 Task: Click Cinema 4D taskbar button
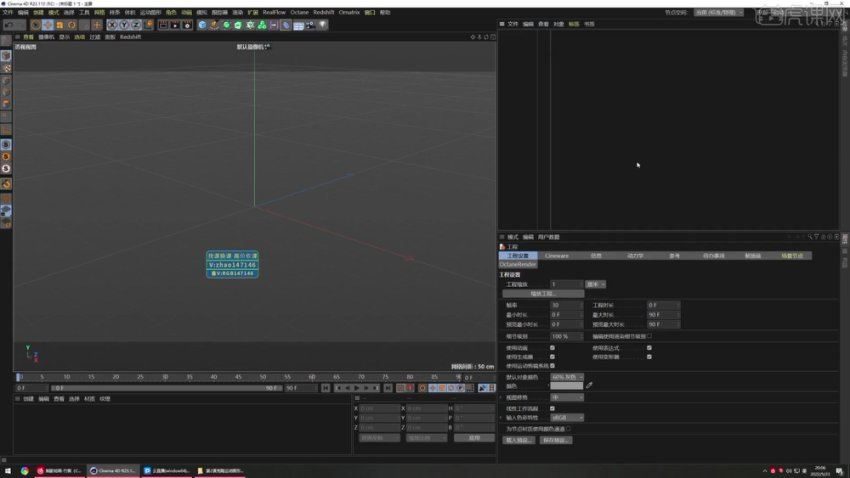[113, 471]
